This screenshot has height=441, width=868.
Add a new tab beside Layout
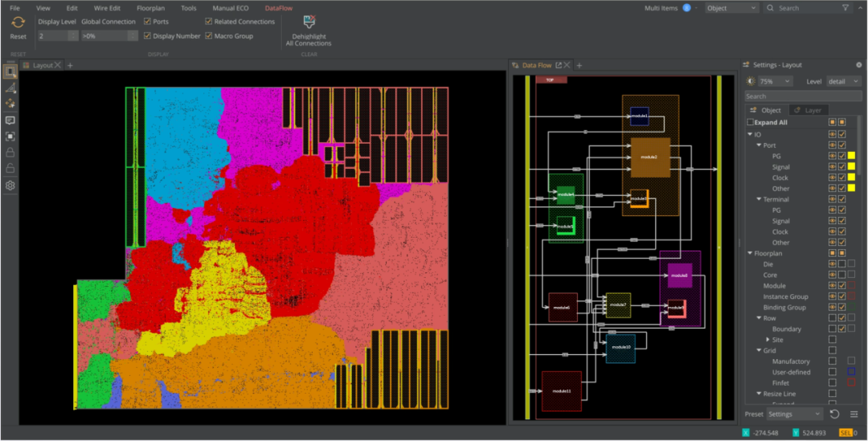70,65
